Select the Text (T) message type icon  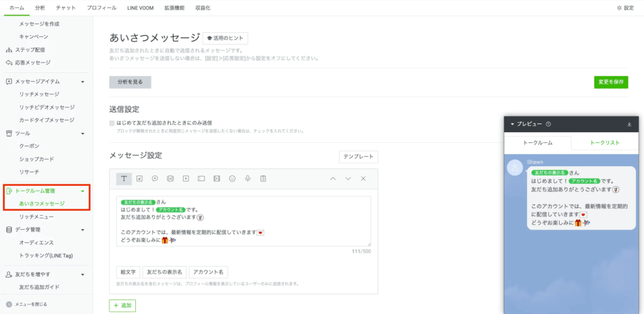124,178
